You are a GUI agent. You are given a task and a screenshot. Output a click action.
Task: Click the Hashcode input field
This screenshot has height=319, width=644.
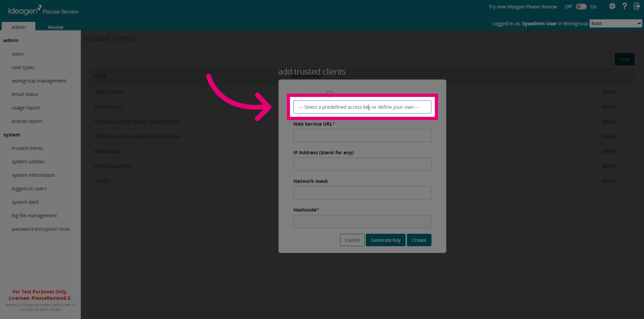coord(362,221)
